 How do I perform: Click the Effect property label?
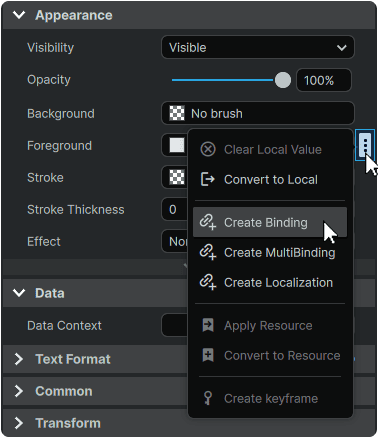tap(44, 241)
